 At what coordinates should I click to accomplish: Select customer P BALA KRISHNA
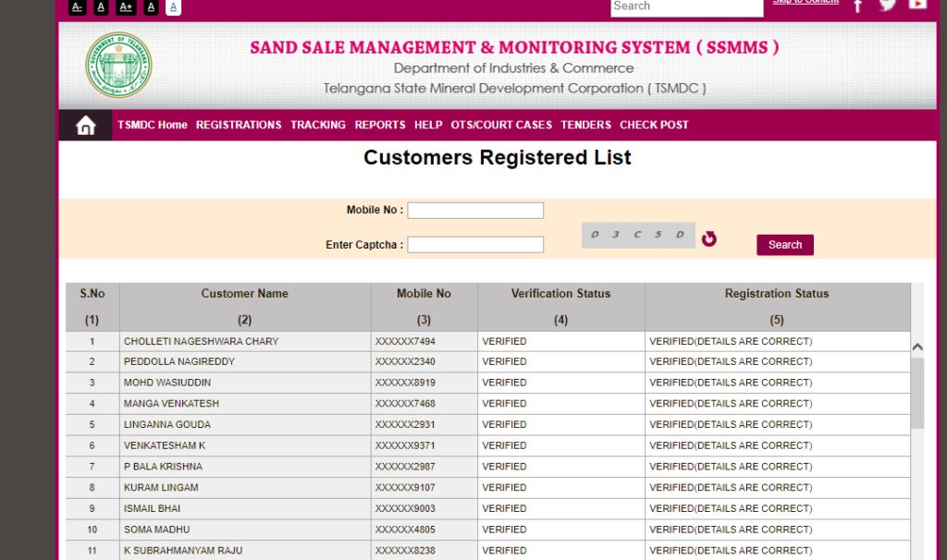(x=163, y=467)
